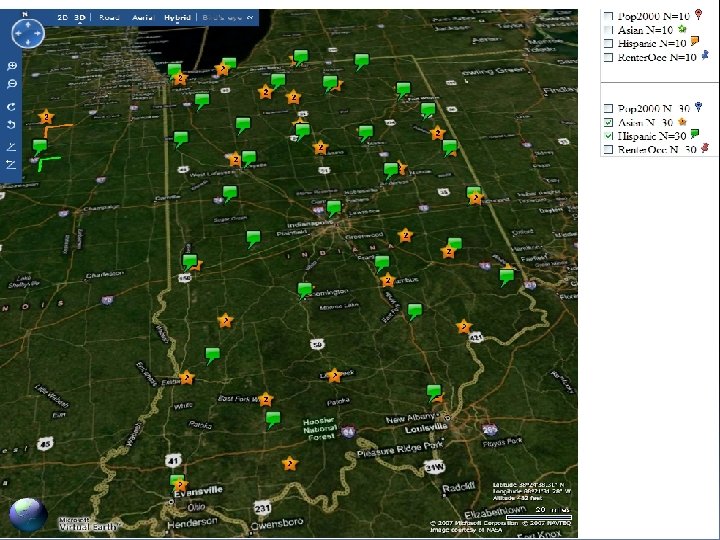Enable the Hispanic N=10 layer checkbox
This screenshot has height=540, width=720.
click(x=608, y=44)
